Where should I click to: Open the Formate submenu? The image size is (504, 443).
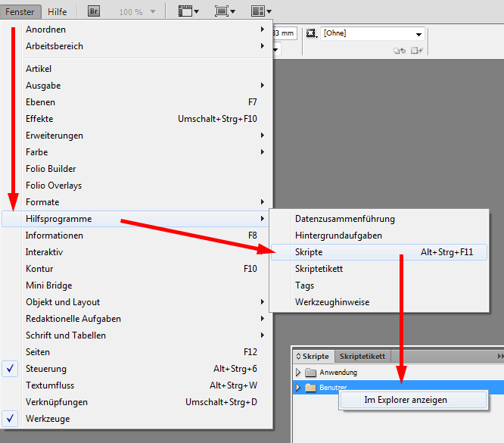tap(135, 202)
